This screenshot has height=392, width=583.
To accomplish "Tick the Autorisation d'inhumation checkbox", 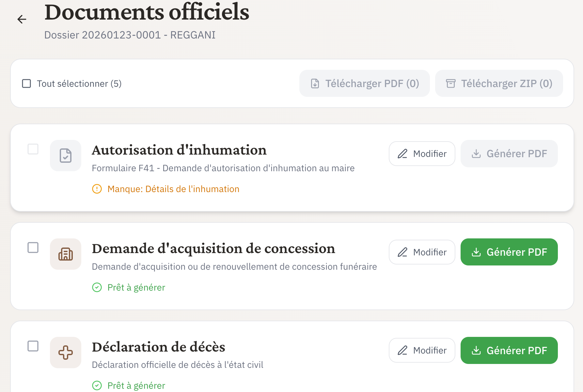I will pos(33,149).
